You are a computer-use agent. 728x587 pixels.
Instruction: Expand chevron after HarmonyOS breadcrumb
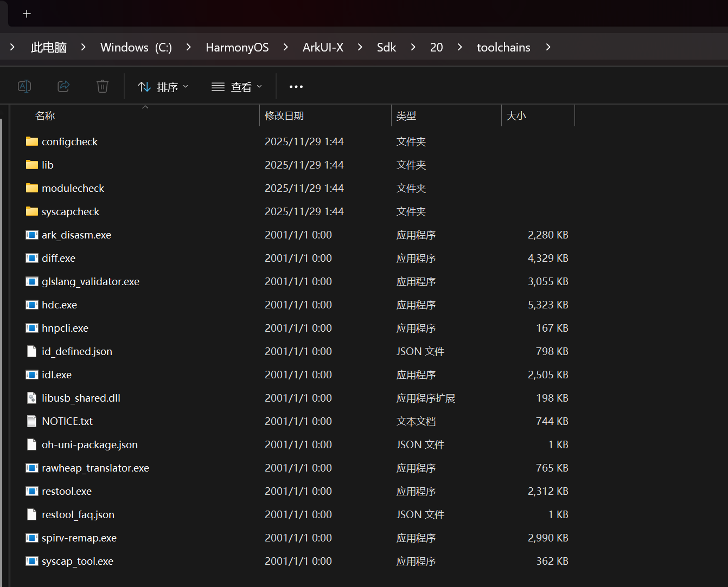click(x=285, y=47)
